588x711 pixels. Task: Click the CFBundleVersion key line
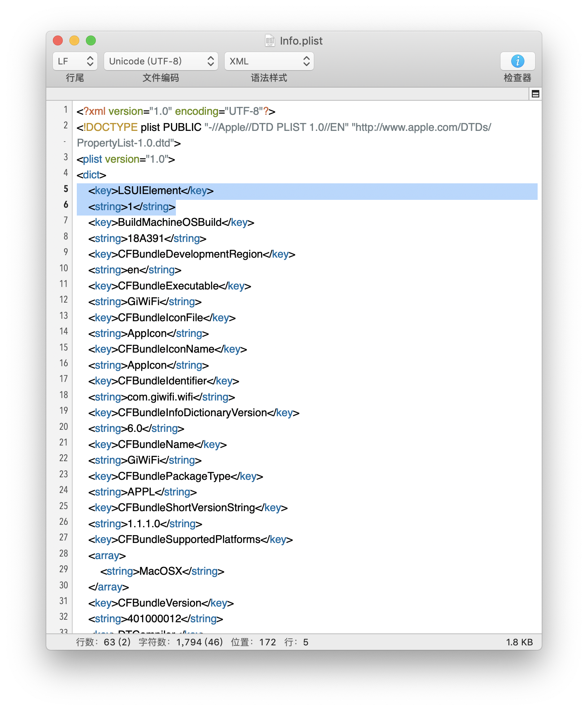click(x=161, y=603)
